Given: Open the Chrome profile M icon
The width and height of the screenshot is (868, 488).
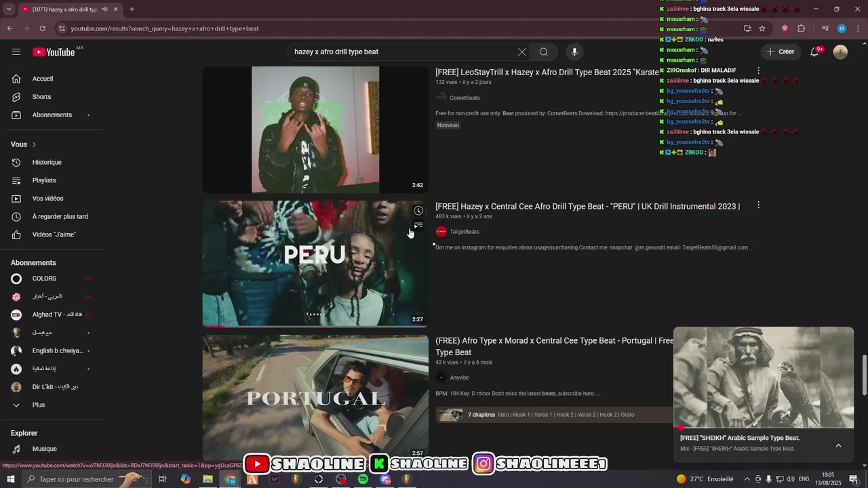Looking at the screenshot, I should coord(842,28).
